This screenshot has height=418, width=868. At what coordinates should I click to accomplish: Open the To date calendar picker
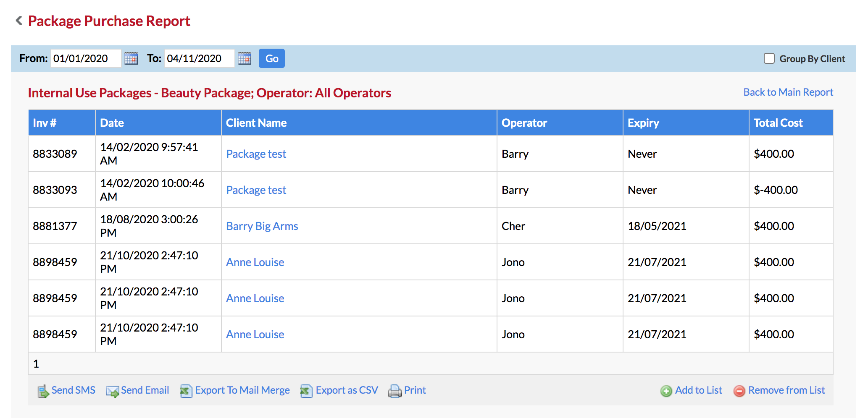[x=245, y=58]
